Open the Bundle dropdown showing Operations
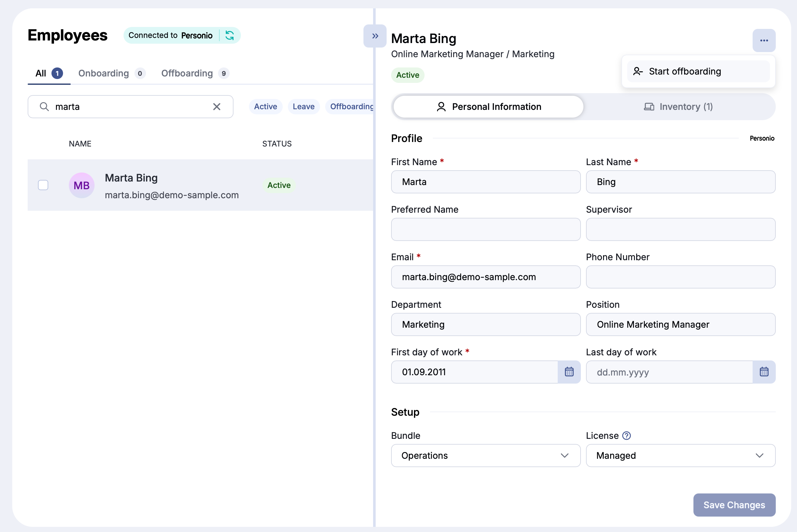 point(485,456)
